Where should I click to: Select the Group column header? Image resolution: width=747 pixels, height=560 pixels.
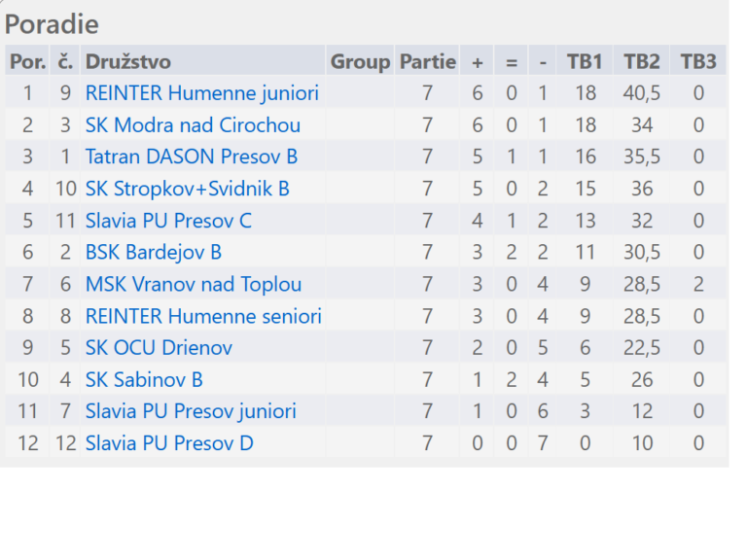click(360, 61)
